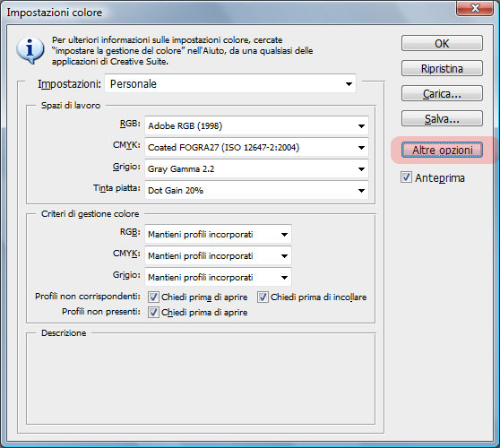Toggle Chiedi prima di aprire for Profili non presenti

pos(153,312)
